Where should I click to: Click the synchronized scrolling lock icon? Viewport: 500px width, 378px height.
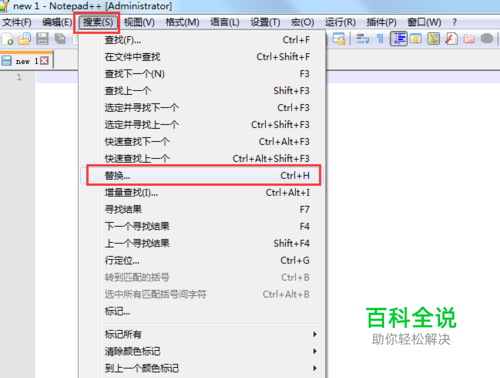[x=339, y=39]
